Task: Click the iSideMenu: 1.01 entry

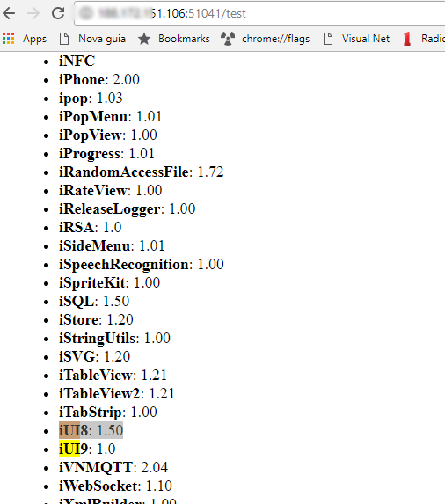Action: click(112, 245)
